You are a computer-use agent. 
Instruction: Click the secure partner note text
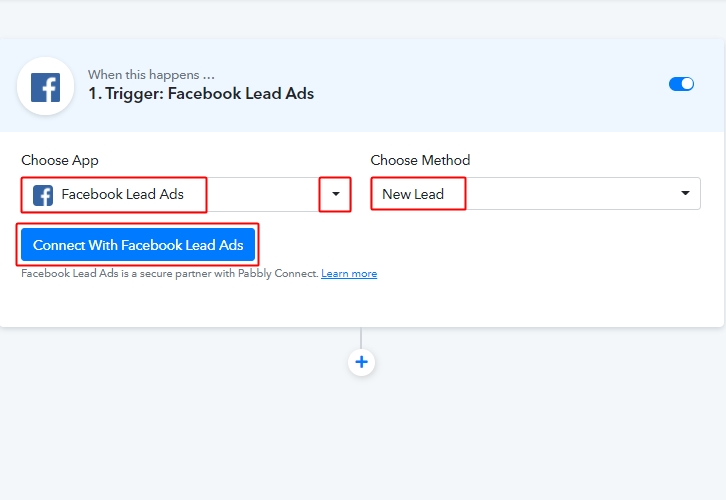tap(170, 274)
